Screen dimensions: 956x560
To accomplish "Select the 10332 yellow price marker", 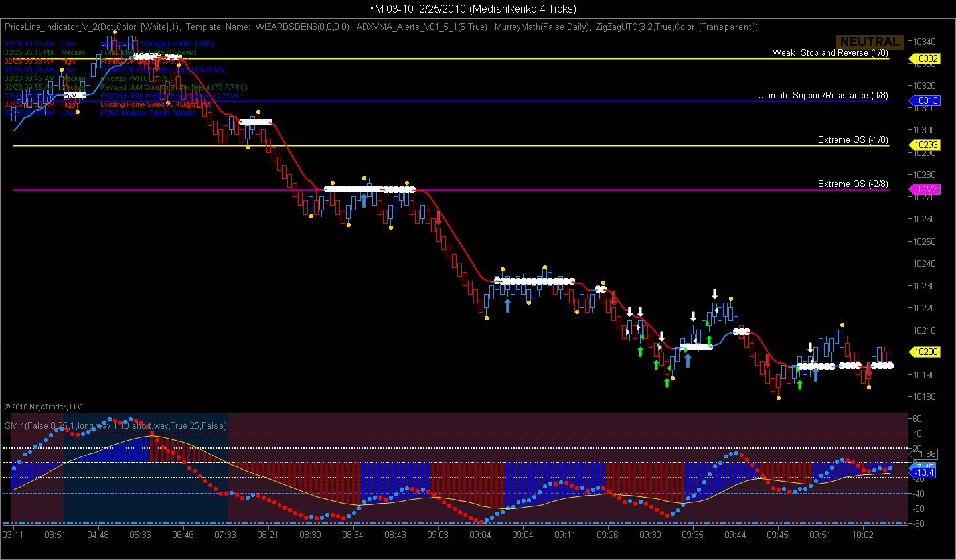I will pos(925,59).
